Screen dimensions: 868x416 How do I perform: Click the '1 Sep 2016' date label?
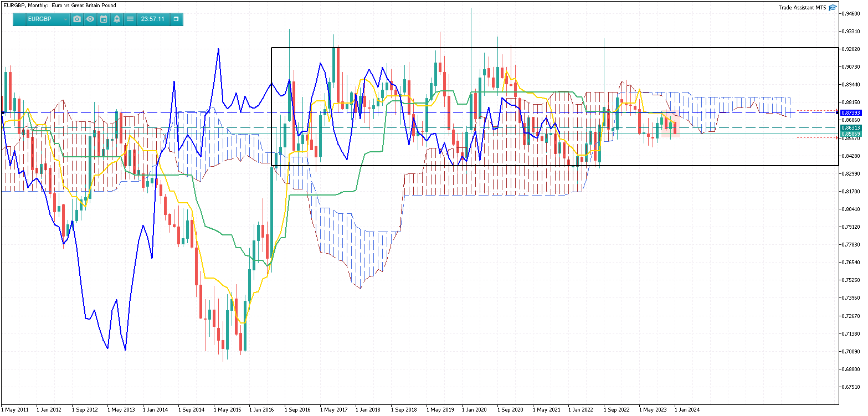tap(297, 410)
